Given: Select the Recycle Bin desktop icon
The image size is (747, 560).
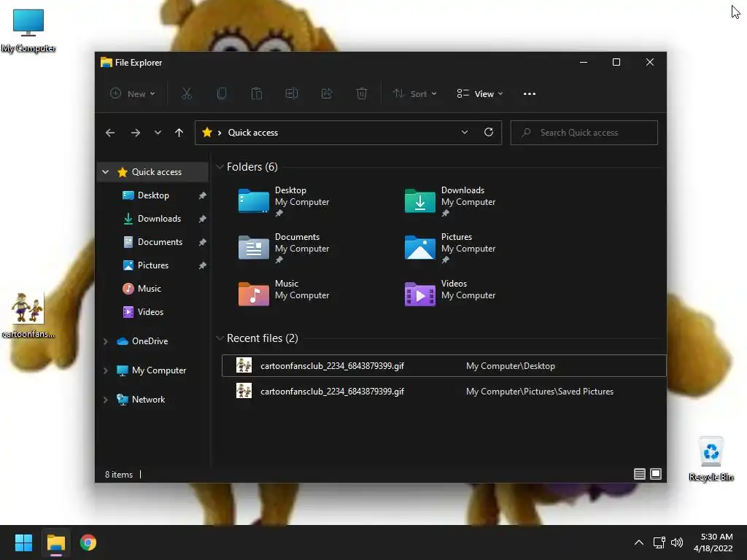Looking at the screenshot, I should click(x=711, y=459).
